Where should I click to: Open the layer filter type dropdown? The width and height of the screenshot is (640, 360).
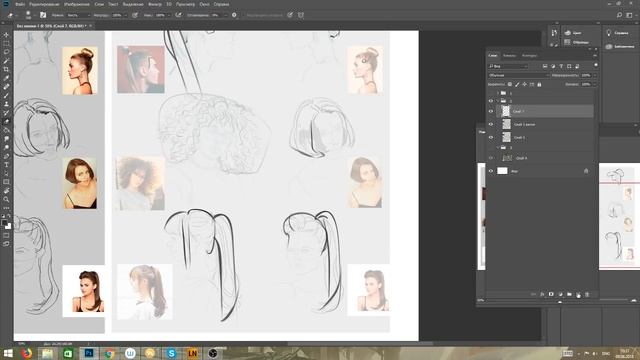[508, 66]
